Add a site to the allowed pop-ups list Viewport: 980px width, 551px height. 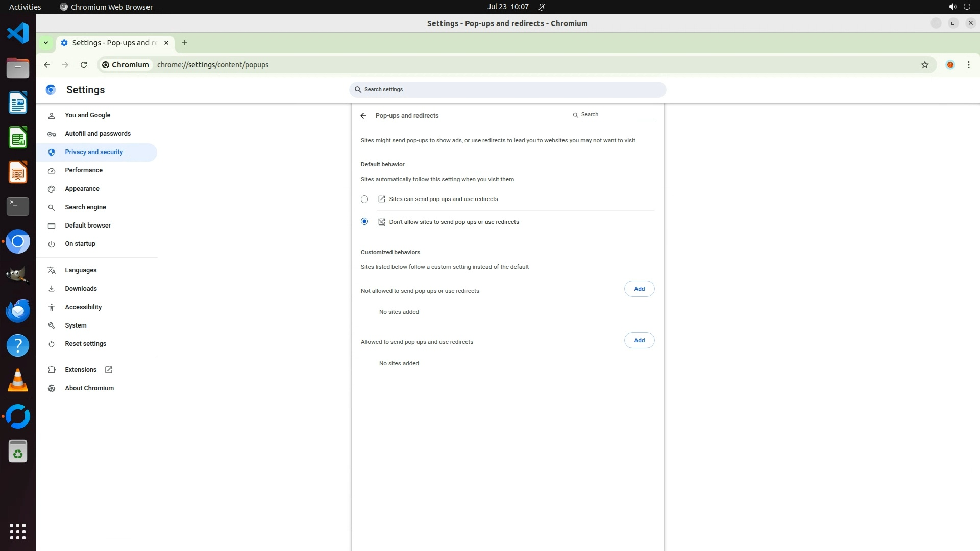tap(639, 340)
